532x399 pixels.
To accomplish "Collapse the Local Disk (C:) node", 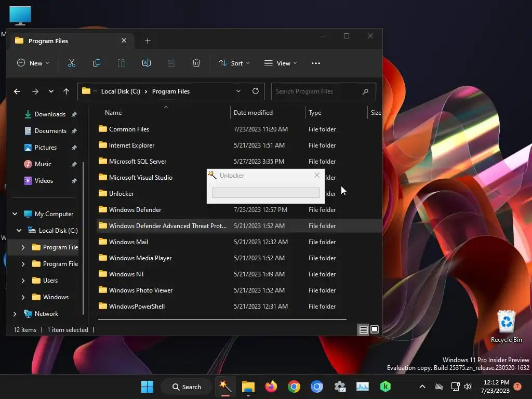I will coord(19,230).
